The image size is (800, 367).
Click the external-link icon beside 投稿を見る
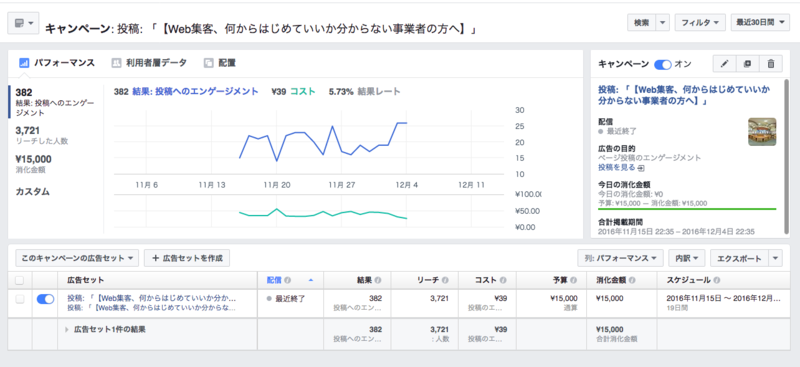click(641, 167)
